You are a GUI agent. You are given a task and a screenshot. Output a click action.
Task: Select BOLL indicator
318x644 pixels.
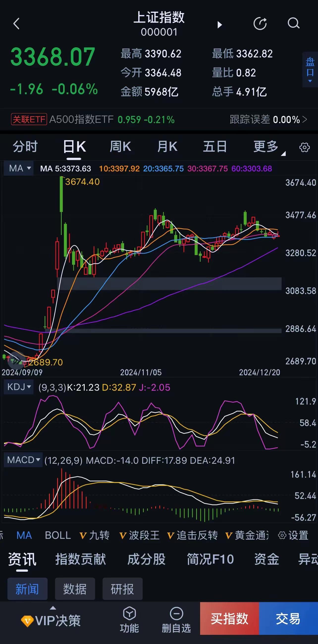click(58, 535)
